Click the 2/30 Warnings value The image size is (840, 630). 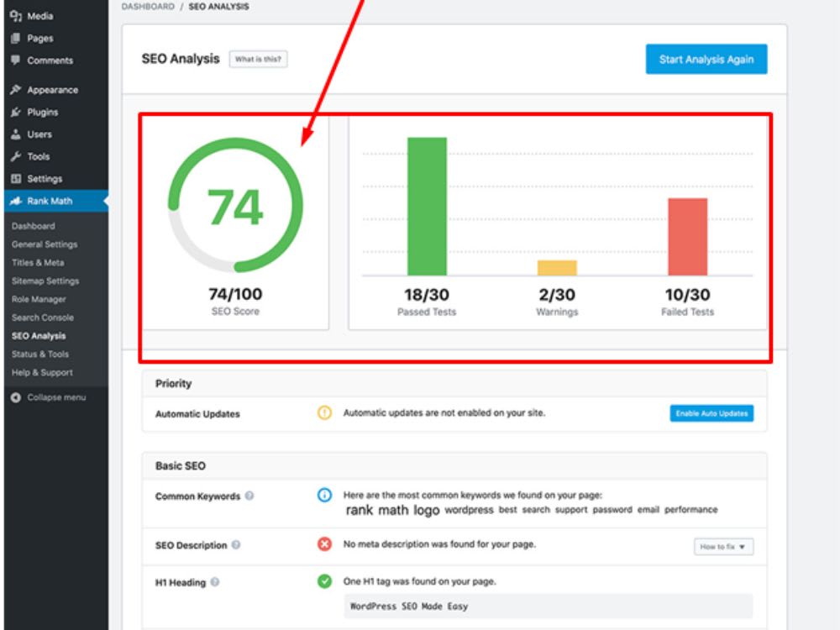click(x=557, y=295)
